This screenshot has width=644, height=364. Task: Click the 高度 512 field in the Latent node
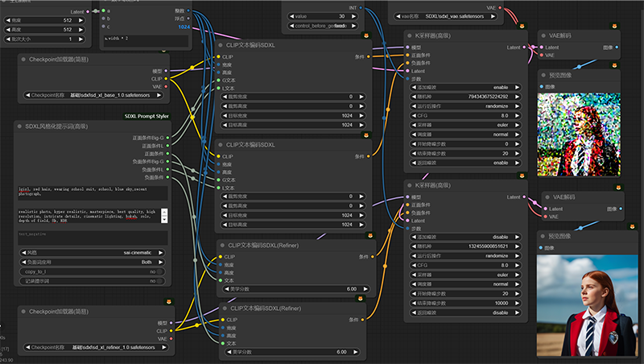[44, 30]
